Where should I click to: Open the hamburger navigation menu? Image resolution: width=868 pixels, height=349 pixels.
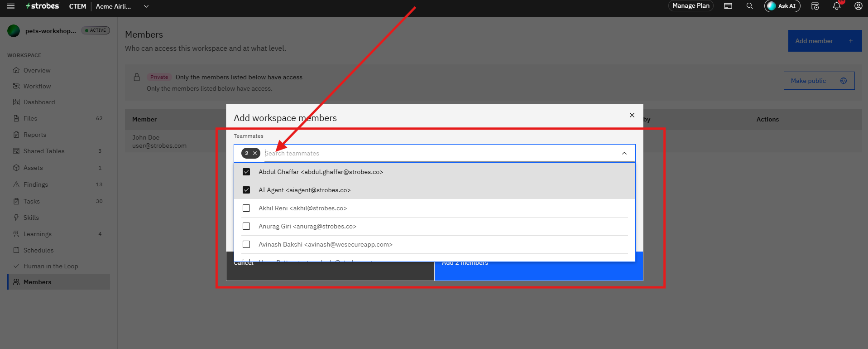pos(11,6)
